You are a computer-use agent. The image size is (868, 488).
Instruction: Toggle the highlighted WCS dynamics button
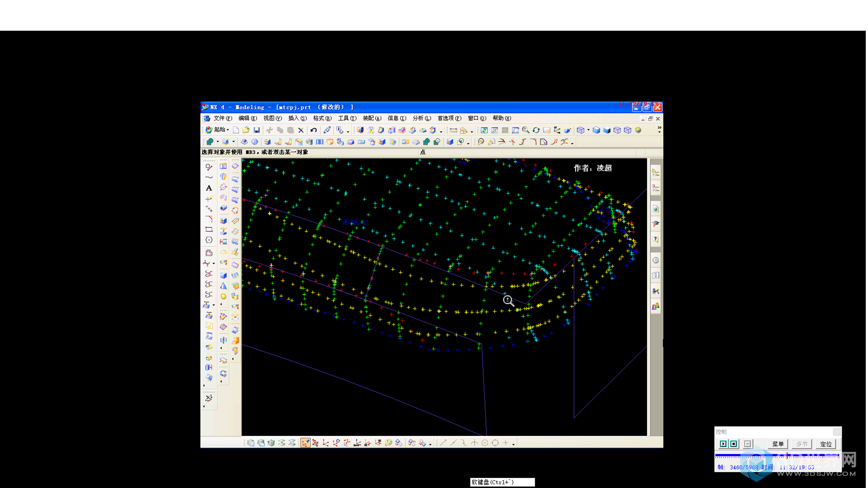tap(306, 443)
